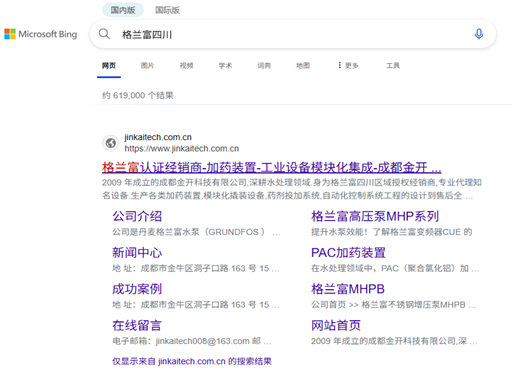
Task: Open the 格兰富高压泵MHP系列 sitelink
Action: (375, 216)
